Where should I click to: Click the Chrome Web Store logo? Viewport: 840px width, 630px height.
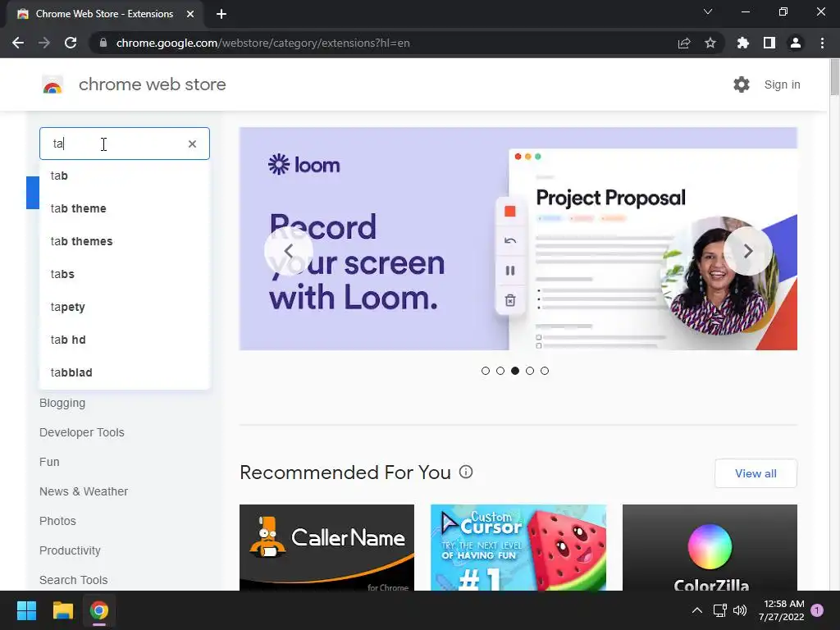click(x=52, y=84)
